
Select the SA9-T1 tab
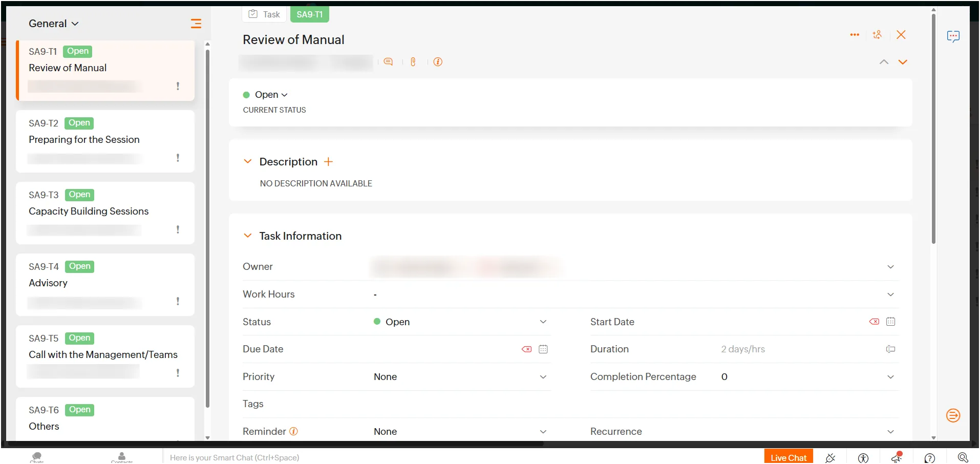click(310, 14)
